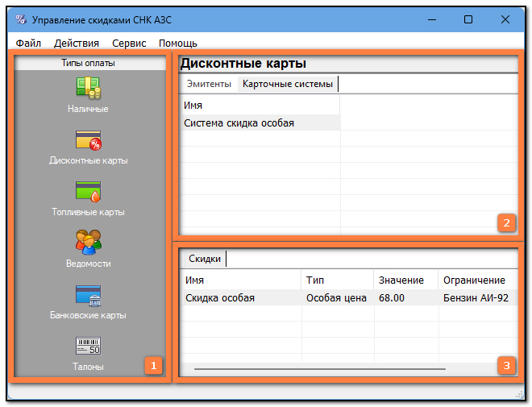Open the Файл menu
This screenshot has height=407, width=532.
(28, 44)
